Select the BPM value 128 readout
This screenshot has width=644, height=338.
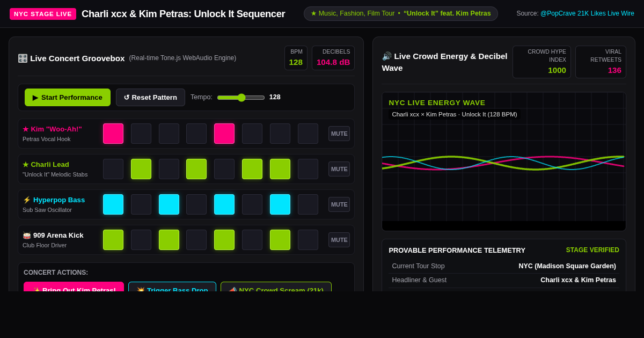click(x=296, y=62)
